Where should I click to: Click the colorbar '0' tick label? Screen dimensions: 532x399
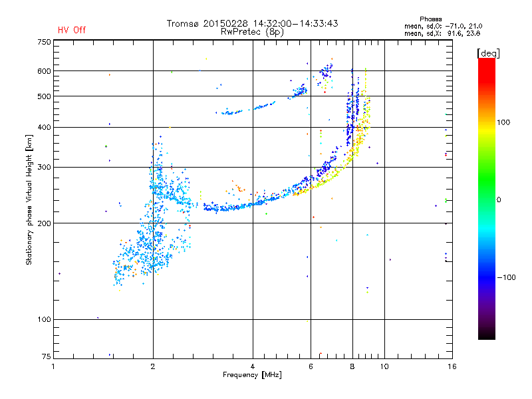point(499,200)
